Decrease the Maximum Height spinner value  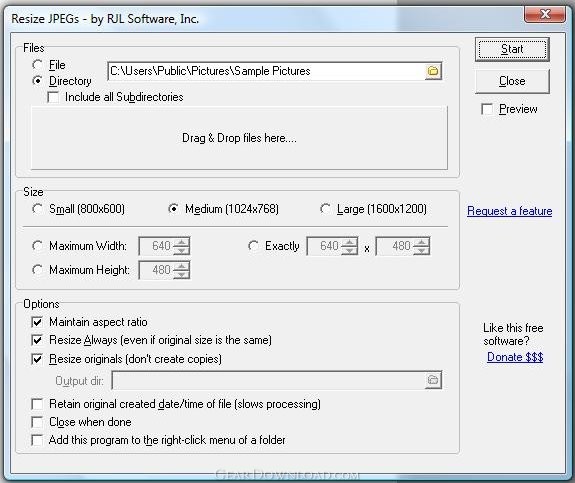click(x=181, y=274)
